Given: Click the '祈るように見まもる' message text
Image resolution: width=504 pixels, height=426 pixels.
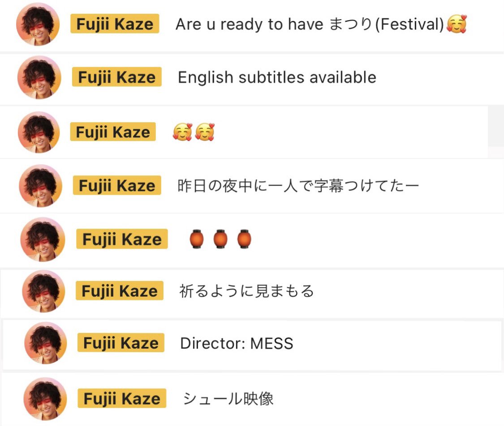Looking at the screenshot, I should click(246, 291).
